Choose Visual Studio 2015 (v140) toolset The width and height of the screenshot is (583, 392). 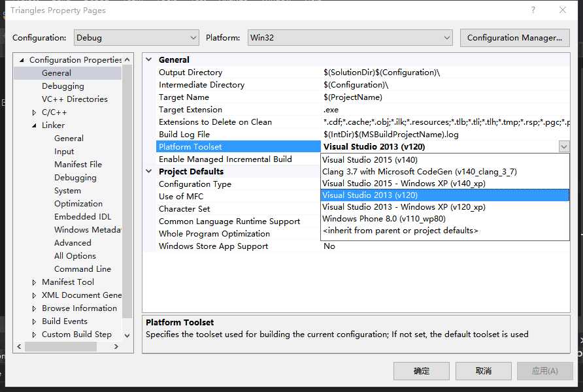(x=444, y=160)
